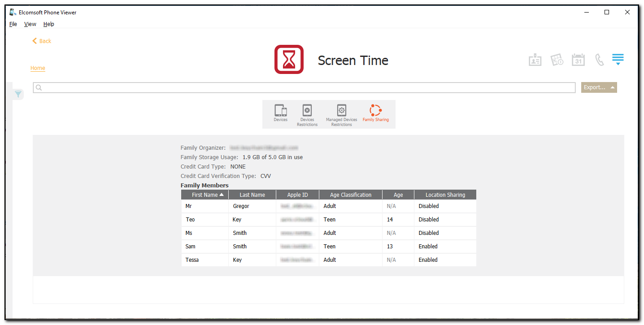Open the View menu
Viewport: 644px width, 325px height.
click(x=30, y=24)
